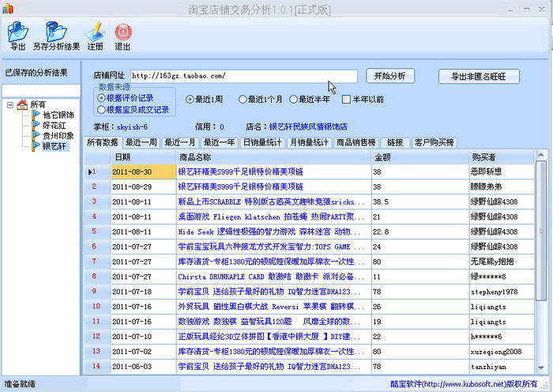Click the date cell 2011-08-30
This screenshot has width=553, height=392.
point(143,171)
